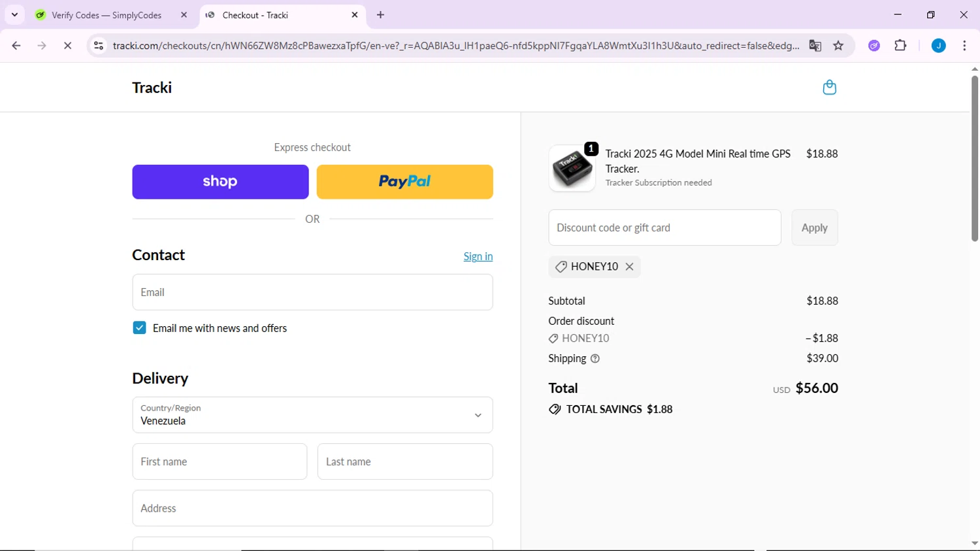The width and height of the screenshot is (980, 551).
Task: Open the Chrome profile avatar
Action: point(938,46)
